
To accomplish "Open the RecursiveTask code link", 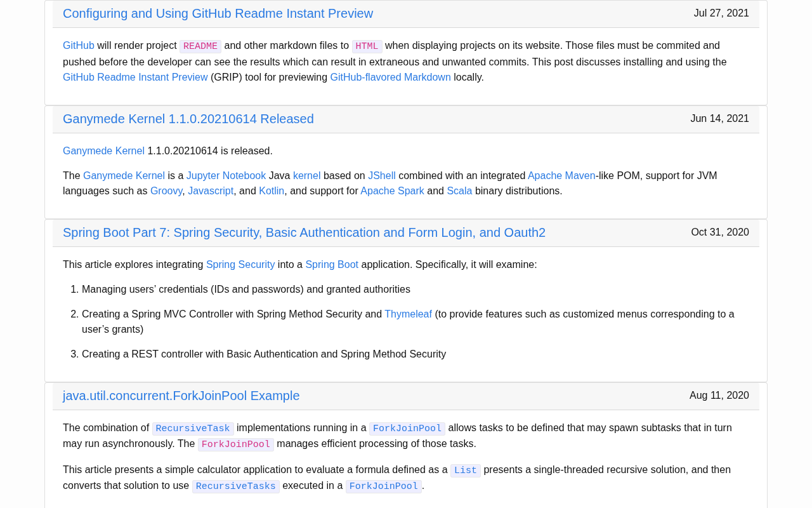I will click(x=193, y=429).
